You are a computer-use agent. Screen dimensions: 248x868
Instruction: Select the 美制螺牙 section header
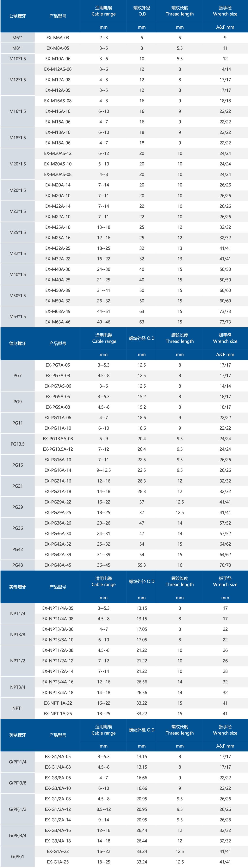pos(18,587)
